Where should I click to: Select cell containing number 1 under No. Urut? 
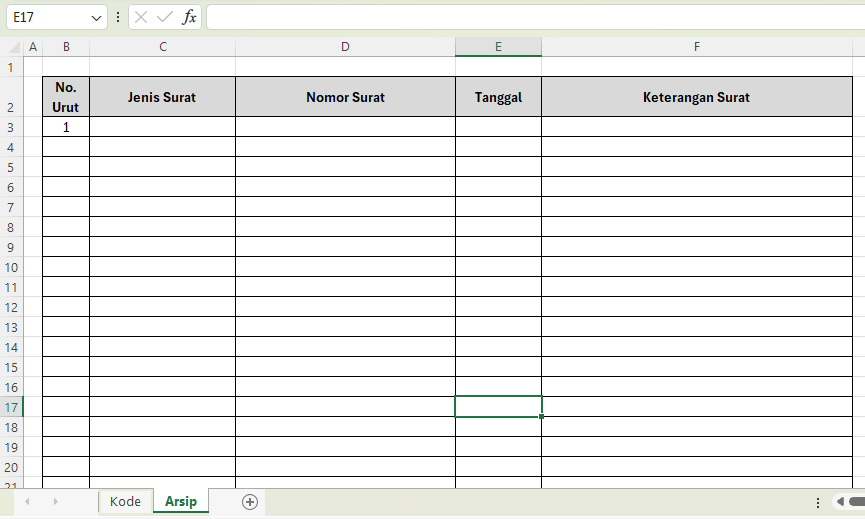click(x=66, y=127)
